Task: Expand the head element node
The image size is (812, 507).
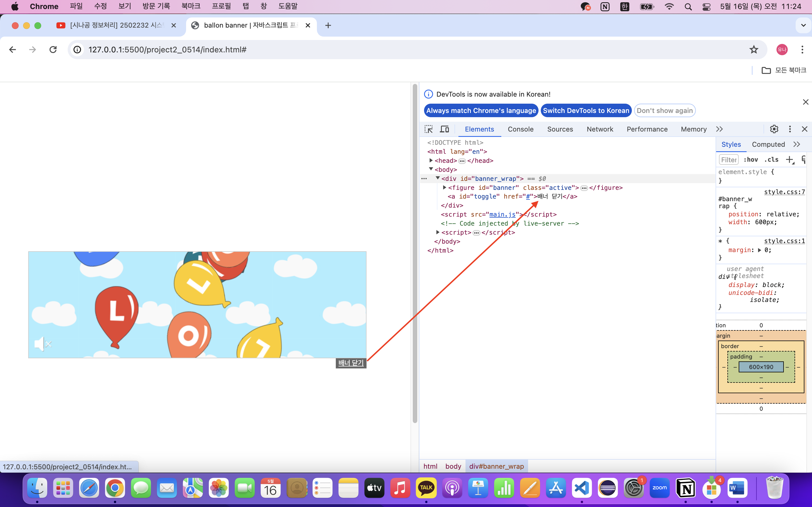Action: click(431, 161)
